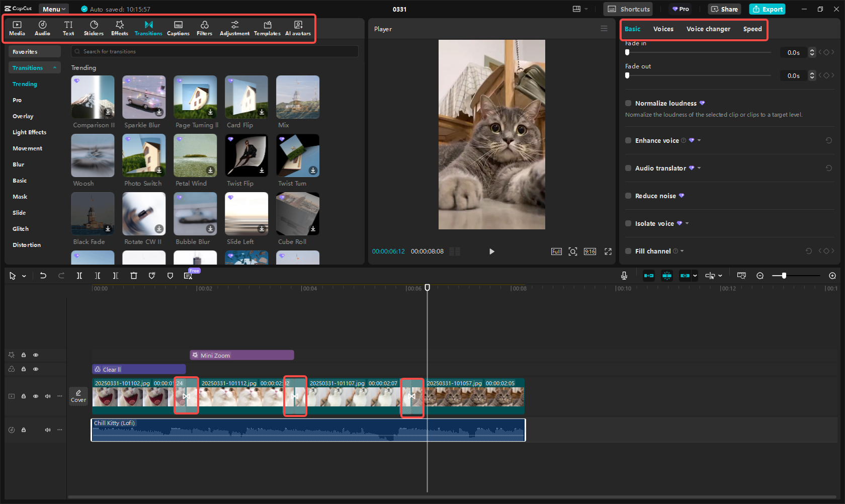Enable the Reduce noise checkbox
The width and height of the screenshot is (845, 504).
pyautogui.click(x=628, y=196)
